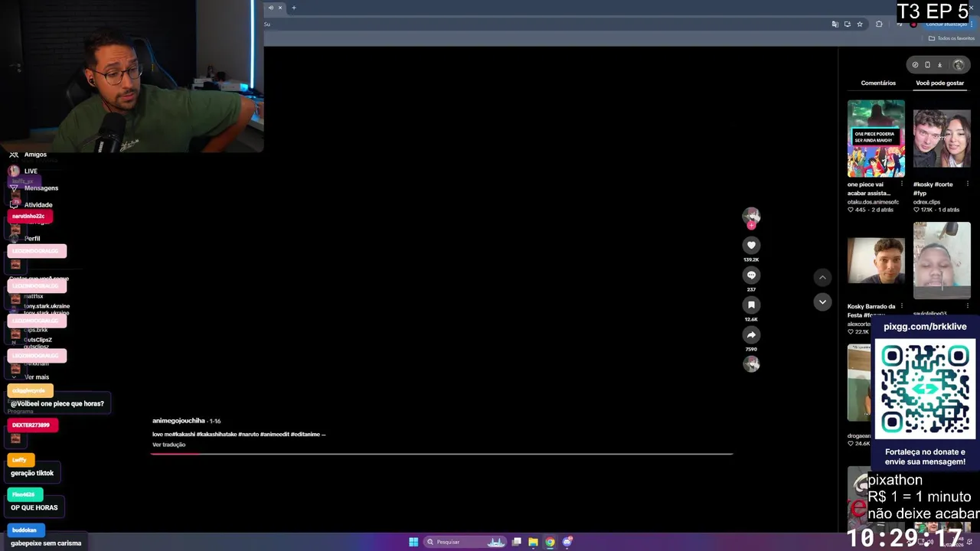980x551 pixels.
Task: Open comments via the speech bubble icon
Action: (x=751, y=275)
